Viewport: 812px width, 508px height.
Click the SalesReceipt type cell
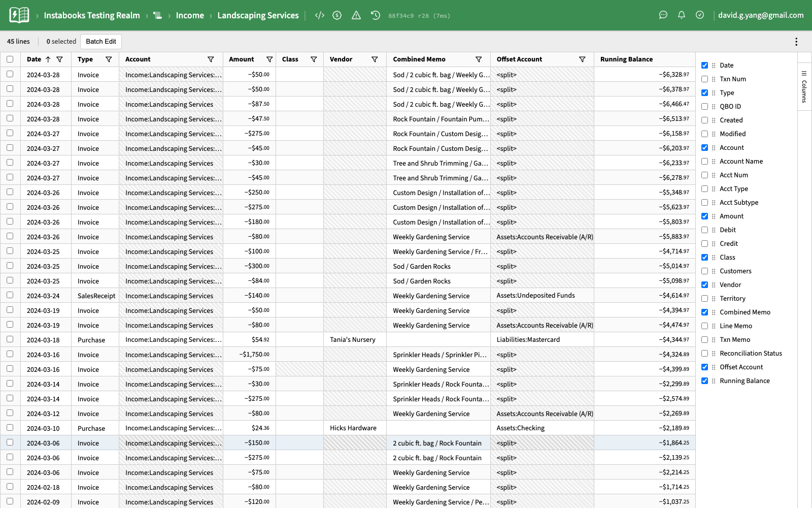tap(95, 296)
